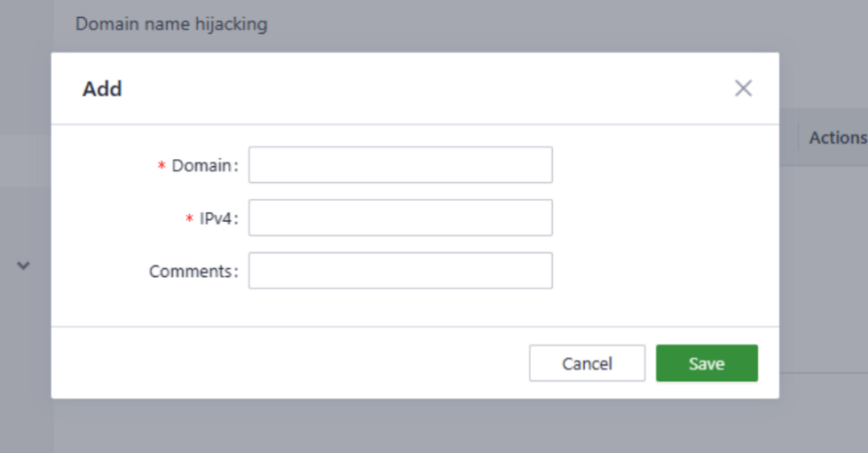The width and height of the screenshot is (868, 453).
Task: Click the dimmed backdrop below the Save button
Action: tap(706, 425)
